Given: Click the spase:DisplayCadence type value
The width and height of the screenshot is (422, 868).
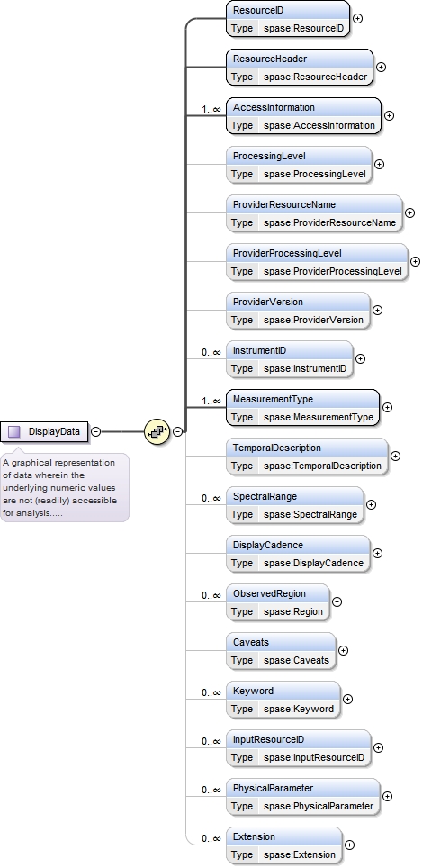Looking at the screenshot, I should (313, 564).
